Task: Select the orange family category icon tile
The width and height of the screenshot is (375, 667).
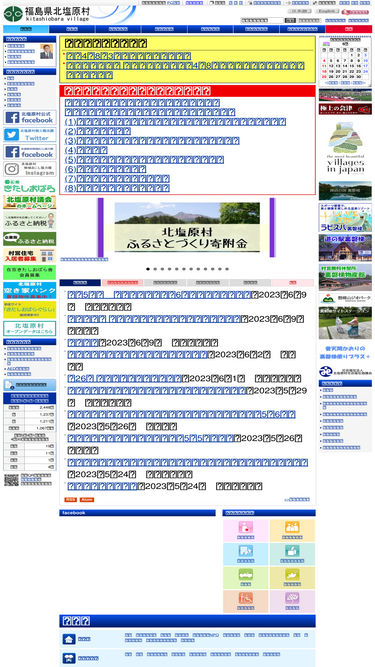Action: pos(292,530)
